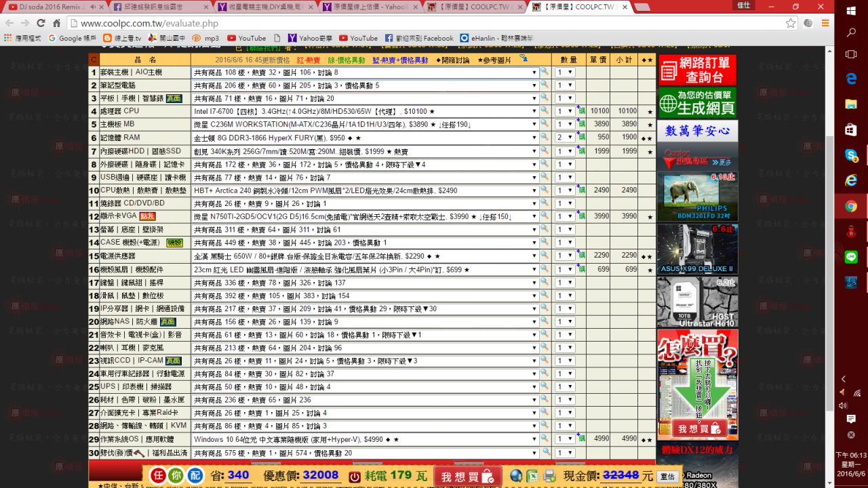Switch to the 原價屋線上估價 Yahoo tab
Image resolution: width=868 pixels, height=488 pixels.
pyautogui.click(x=370, y=7)
